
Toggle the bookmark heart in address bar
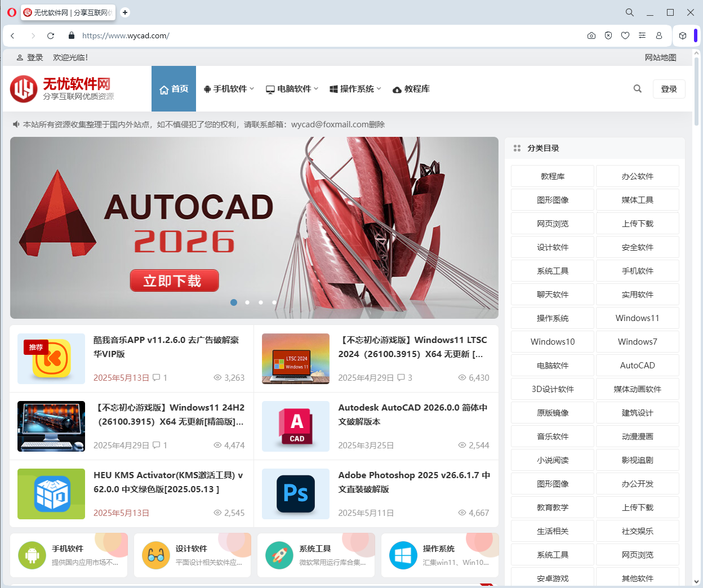pos(625,35)
